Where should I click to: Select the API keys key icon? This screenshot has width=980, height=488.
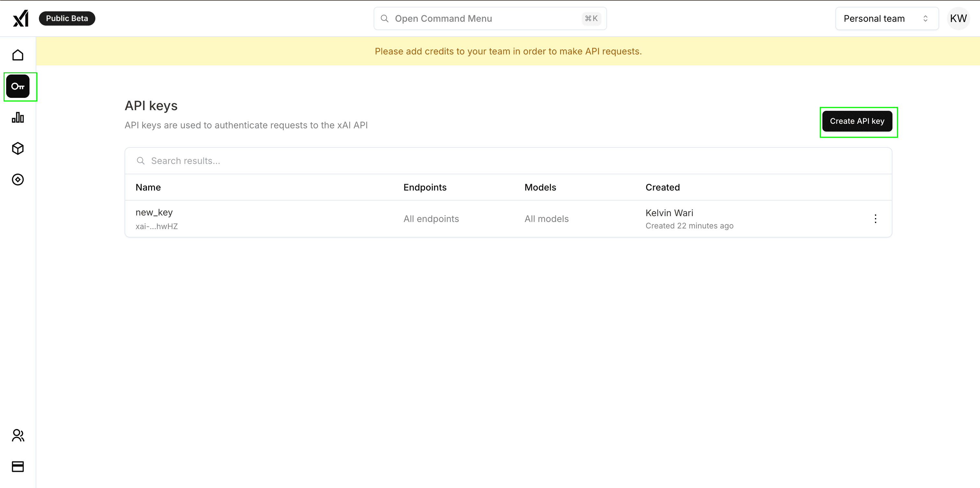(x=18, y=86)
